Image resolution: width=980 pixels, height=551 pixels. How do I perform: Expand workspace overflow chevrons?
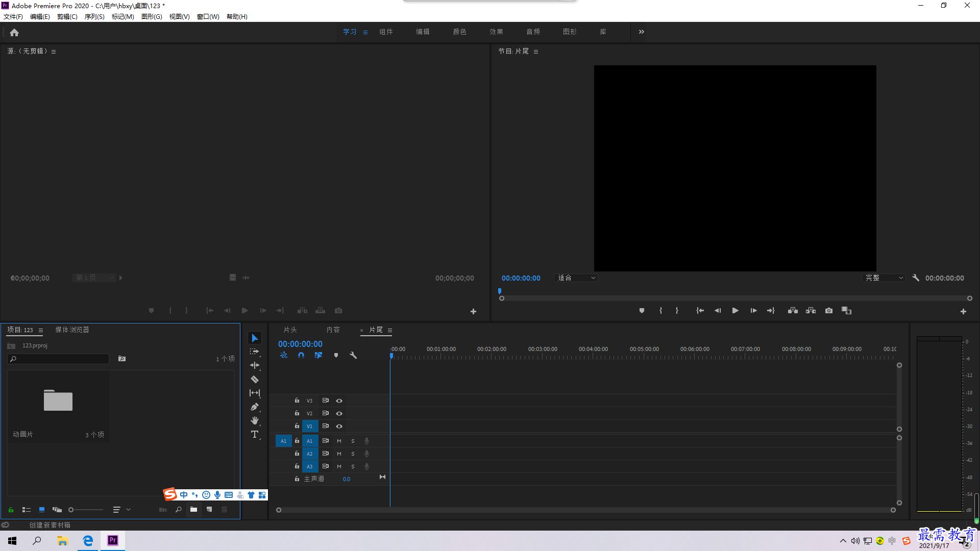(x=642, y=32)
